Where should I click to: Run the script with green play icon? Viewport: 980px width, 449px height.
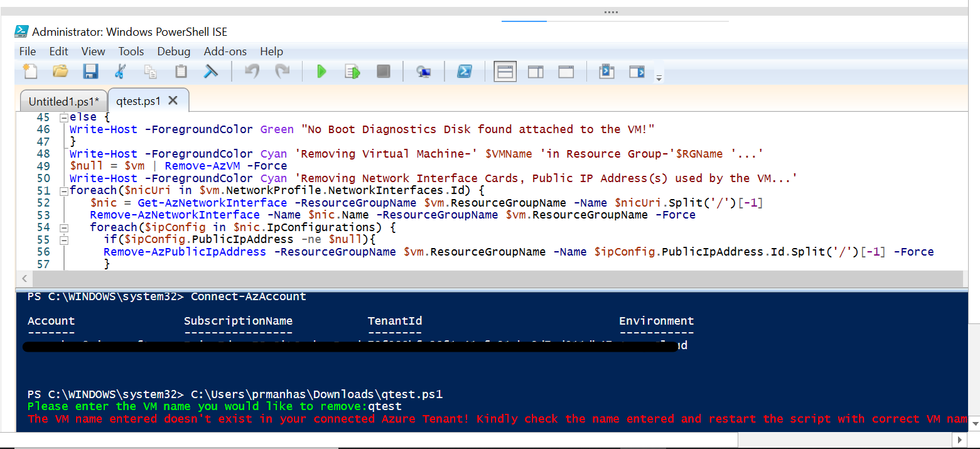[x=322, y=72]
